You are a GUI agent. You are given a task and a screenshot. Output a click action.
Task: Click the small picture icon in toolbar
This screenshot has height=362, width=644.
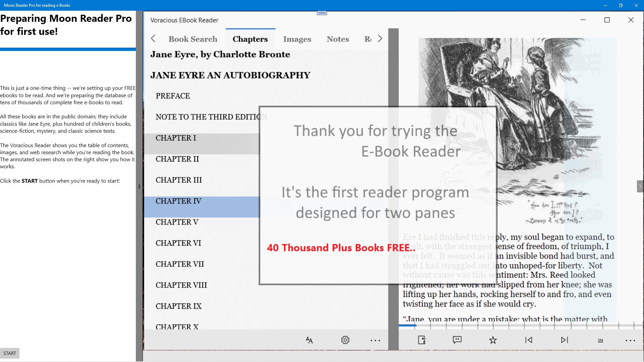coord(600,341)
